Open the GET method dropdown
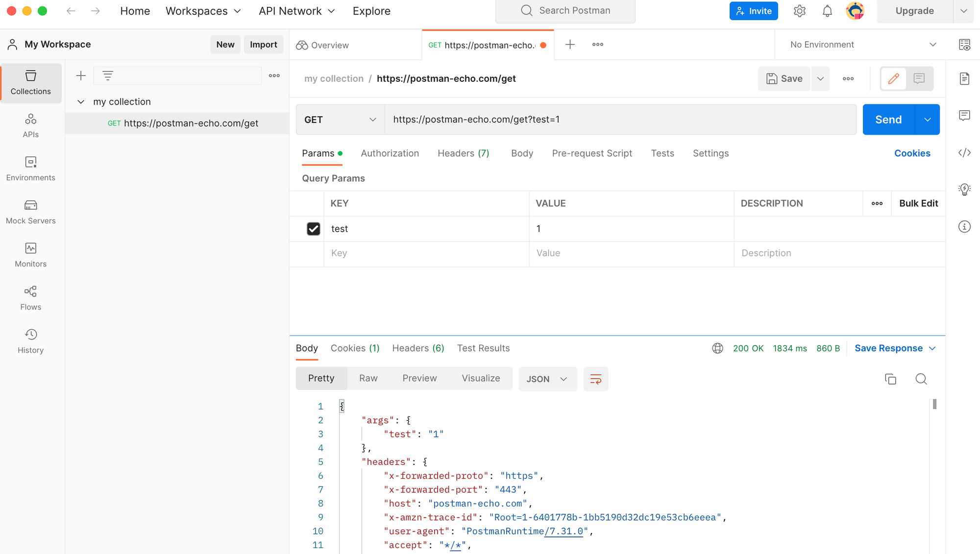Image resolution: width=980 pixels, height=554 pixels. (340, 120)
